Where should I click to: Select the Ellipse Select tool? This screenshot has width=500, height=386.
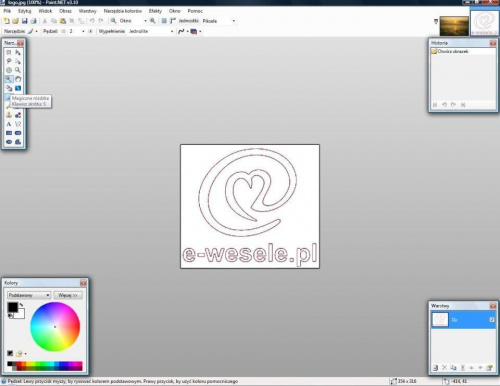coord(9,70)
